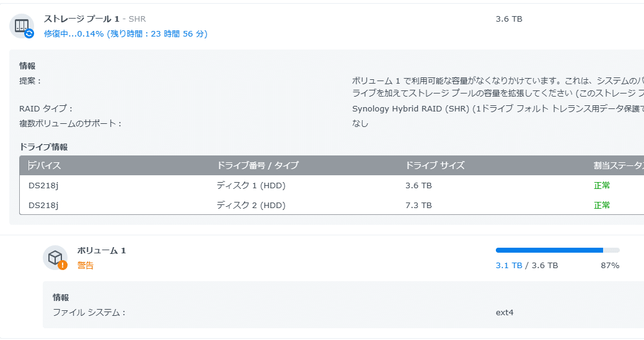Viewport: 644px width, 340px height.
Task: Collapse the ボリューム 1 header
Action: click(102, 251)
